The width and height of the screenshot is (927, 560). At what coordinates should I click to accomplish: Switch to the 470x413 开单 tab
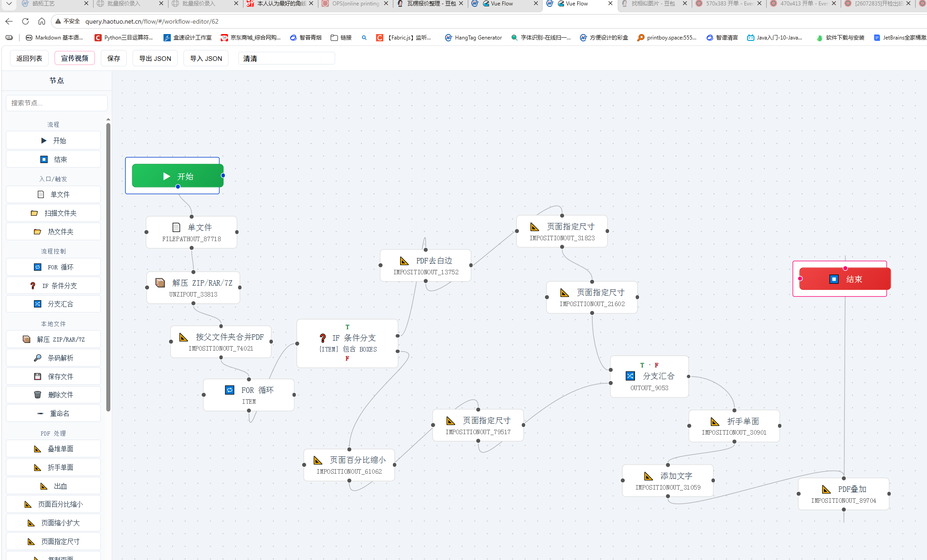click(x=803, y=4)
